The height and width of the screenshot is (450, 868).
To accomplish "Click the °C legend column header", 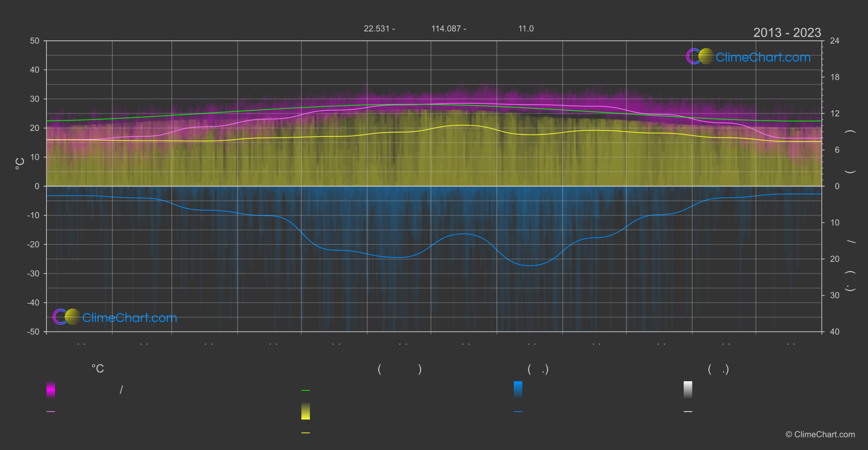I will pyautogui.click(x=98, y=369).
